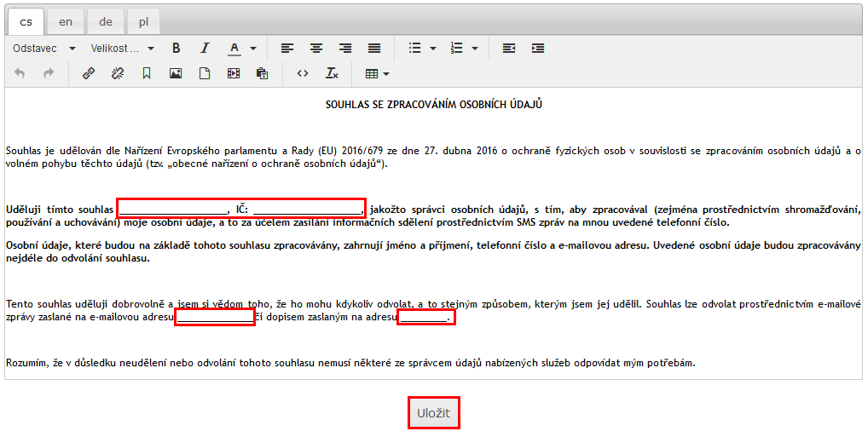Open the table insert dropdown

tap(377, 74)
